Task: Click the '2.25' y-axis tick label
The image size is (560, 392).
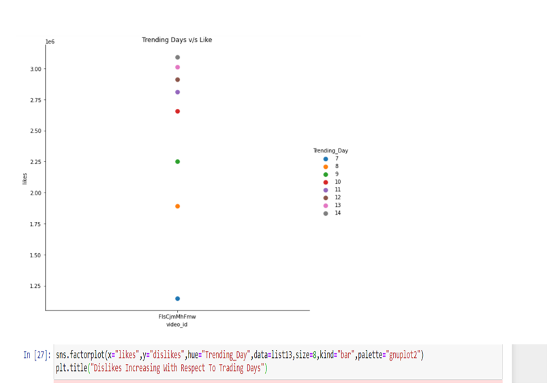Action: 35,162
